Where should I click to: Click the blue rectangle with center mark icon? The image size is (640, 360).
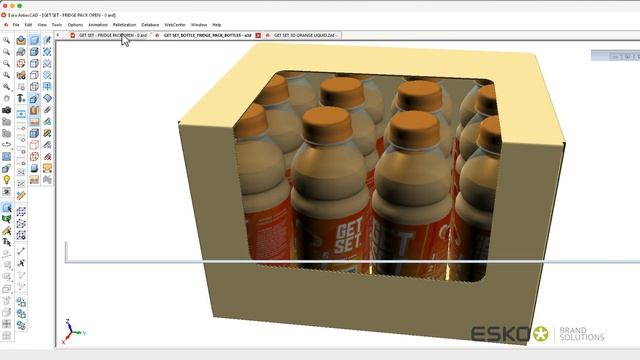pyautogui.click(x=21, y=114)
